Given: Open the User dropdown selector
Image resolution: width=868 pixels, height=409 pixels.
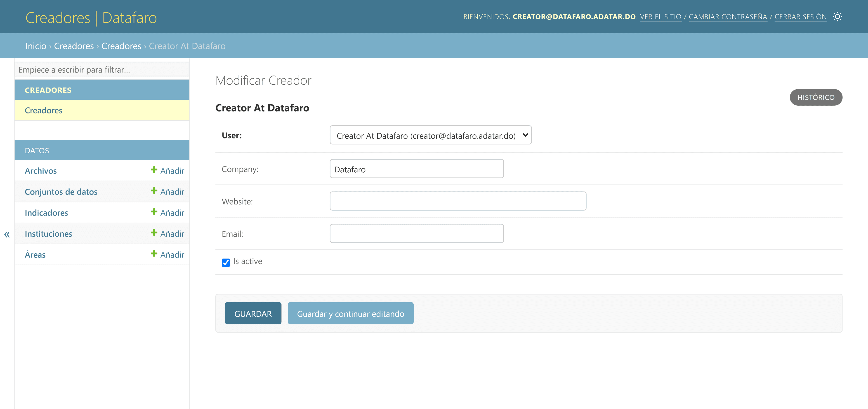Looking at the screenshot, I should [430, 135].
